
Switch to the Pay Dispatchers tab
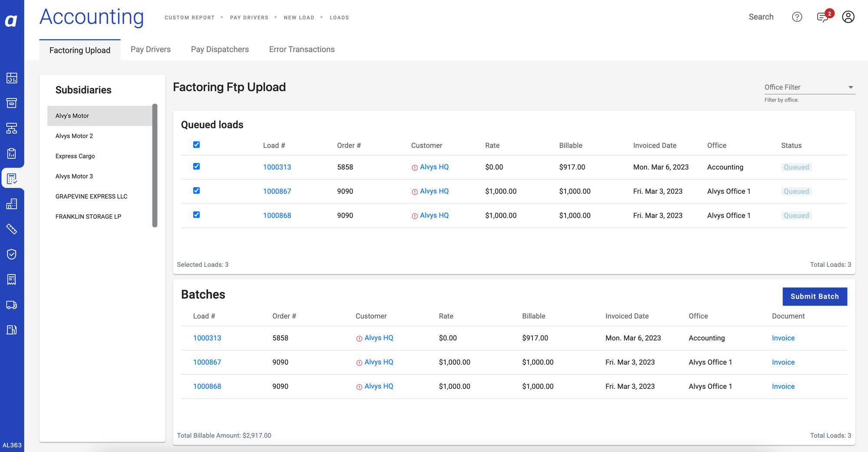(x=220, y=49)
